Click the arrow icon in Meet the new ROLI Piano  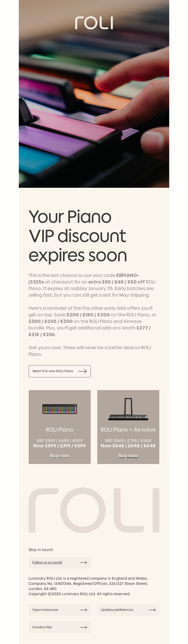(x=82, y=371)
